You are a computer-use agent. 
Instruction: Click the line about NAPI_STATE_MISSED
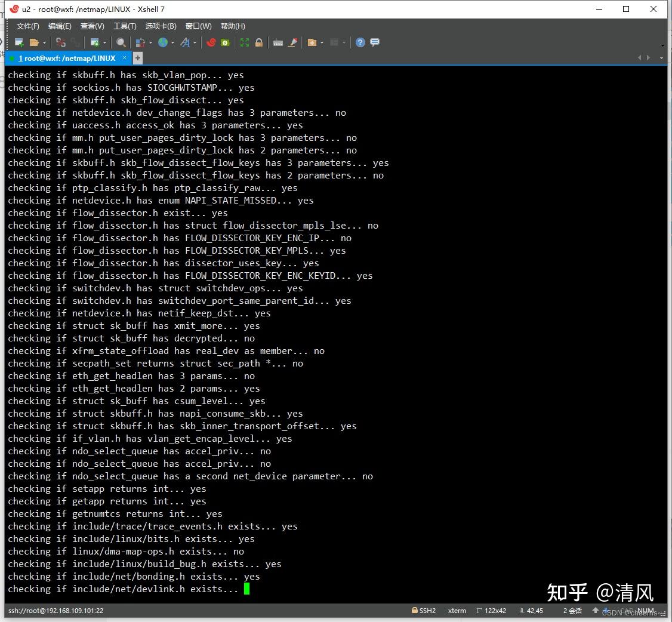161,200
